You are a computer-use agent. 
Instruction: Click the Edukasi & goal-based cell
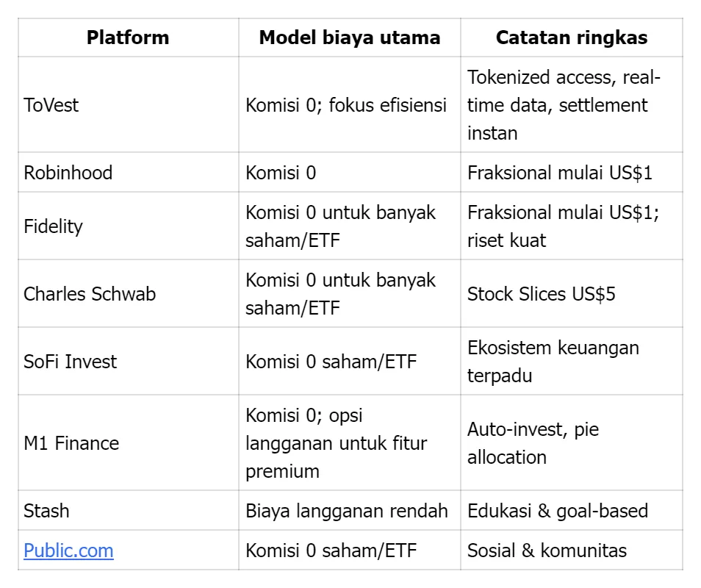tap(557, 511)
